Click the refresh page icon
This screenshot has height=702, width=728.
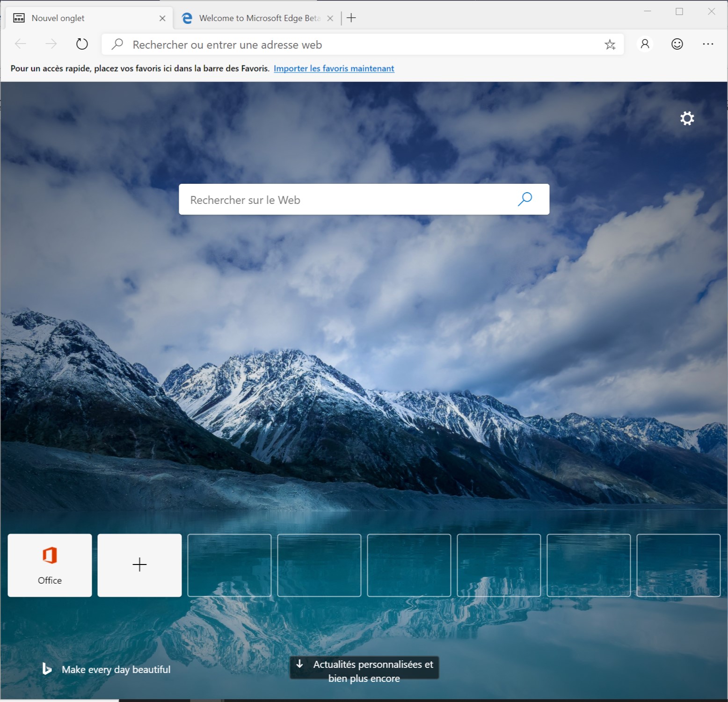(81, 44)
